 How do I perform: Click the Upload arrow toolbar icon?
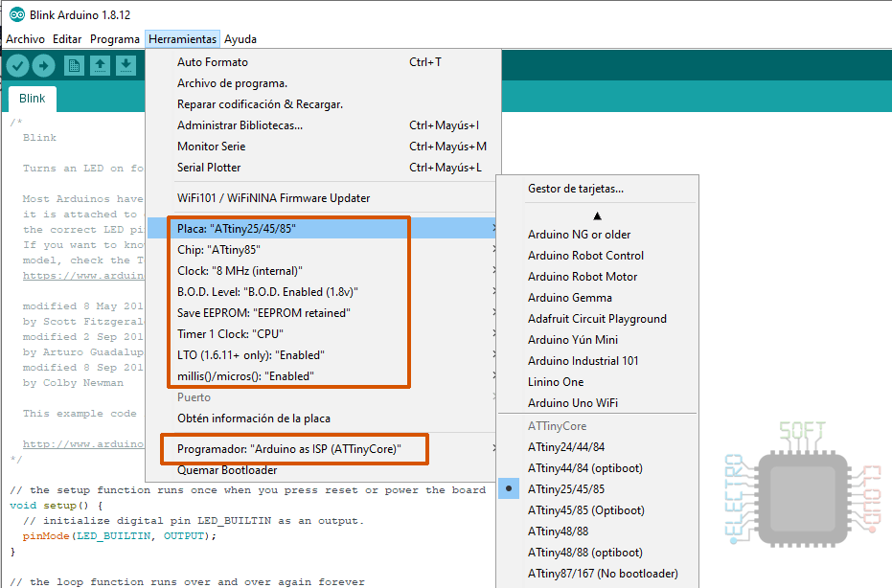click(x=44, y=66)
